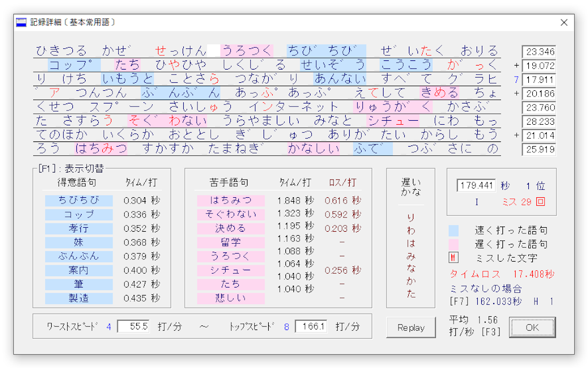This screenshot has height=368, width=588.
Task: Select はちみつ in the 苦手語句 list
Action: tap(231, 201)
